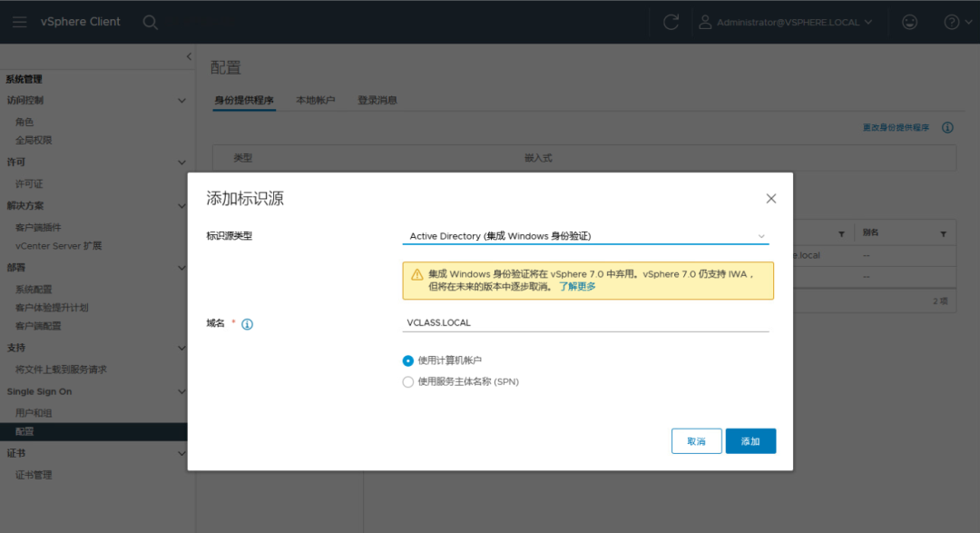
Task: Collapse the left sidebar panel
Action: click(x=189, y=56)
